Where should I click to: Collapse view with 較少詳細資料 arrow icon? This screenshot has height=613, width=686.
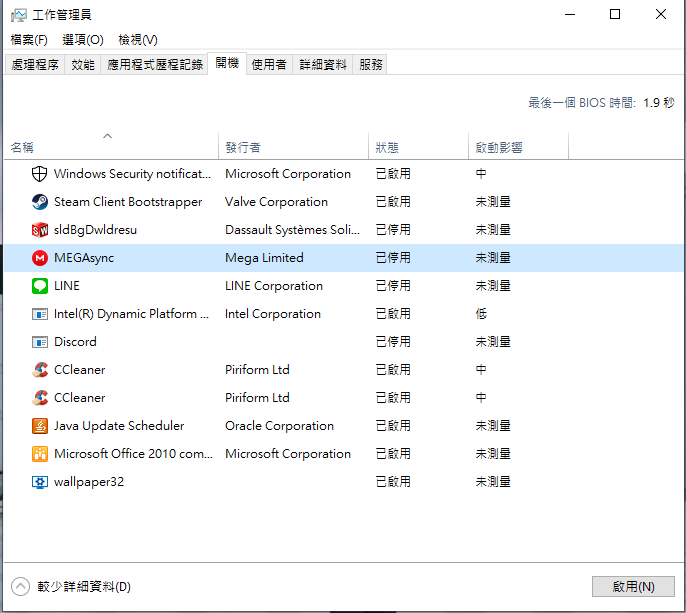[x=20, y=586]
